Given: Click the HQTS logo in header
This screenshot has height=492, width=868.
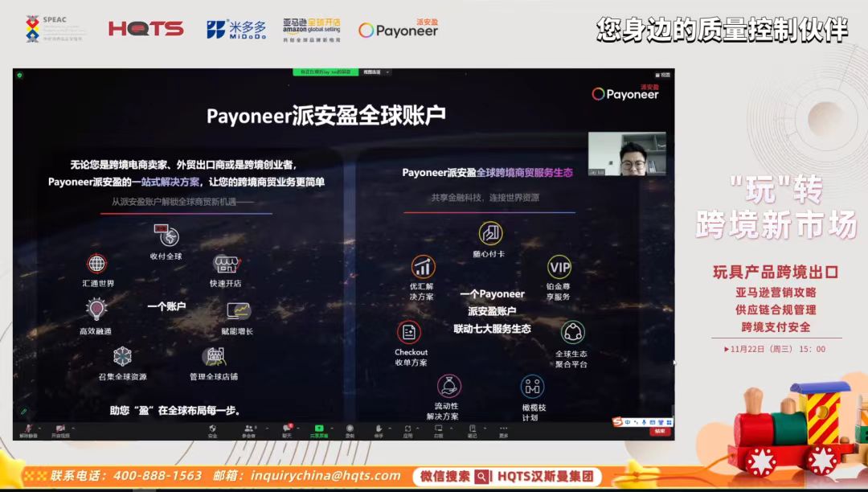Looking at the screenshot, I should [x=146, y=29].
